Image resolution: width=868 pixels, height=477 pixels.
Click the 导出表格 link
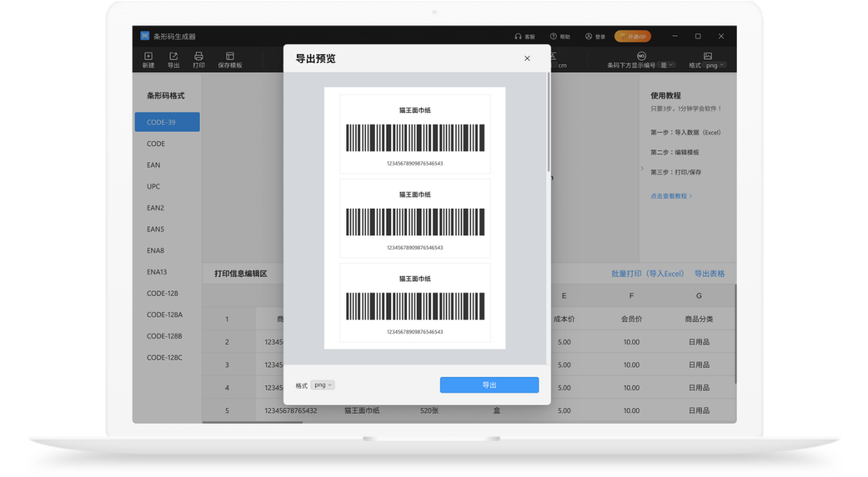[x=710, y=274]
